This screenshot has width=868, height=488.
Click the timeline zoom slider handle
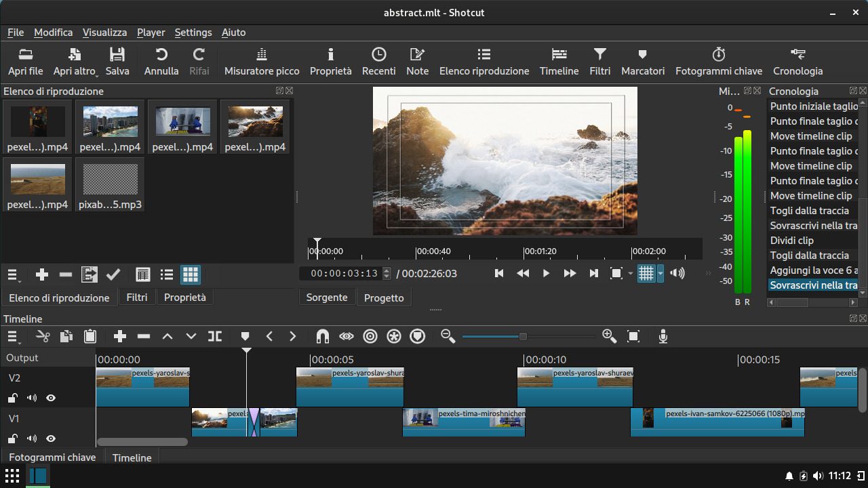[x=523, y=336]
